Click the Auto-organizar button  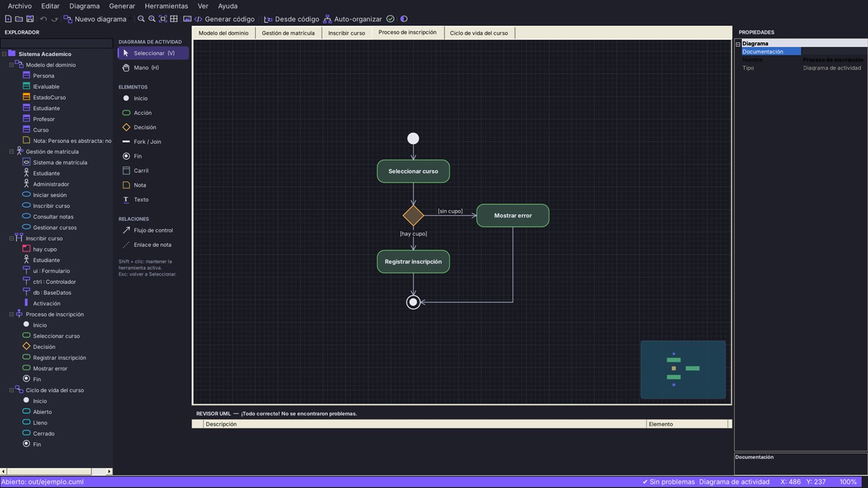pyautogui.click(x=352, y=19)
